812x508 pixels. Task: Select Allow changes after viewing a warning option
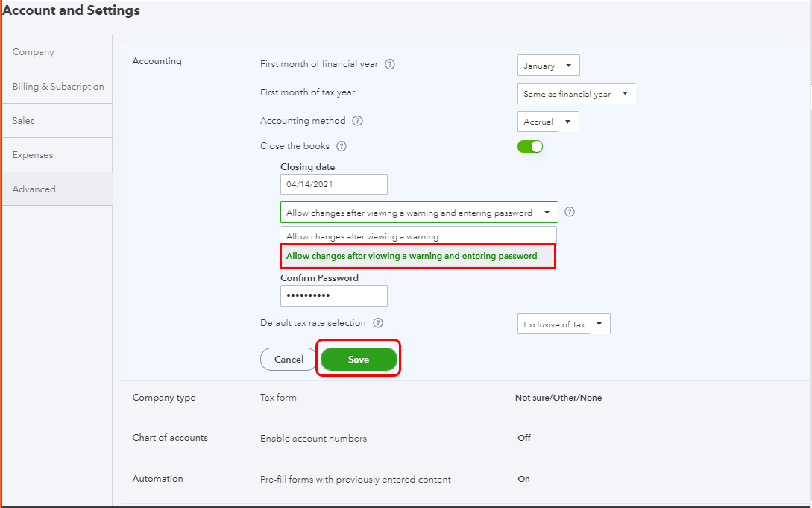click(418, 234)
